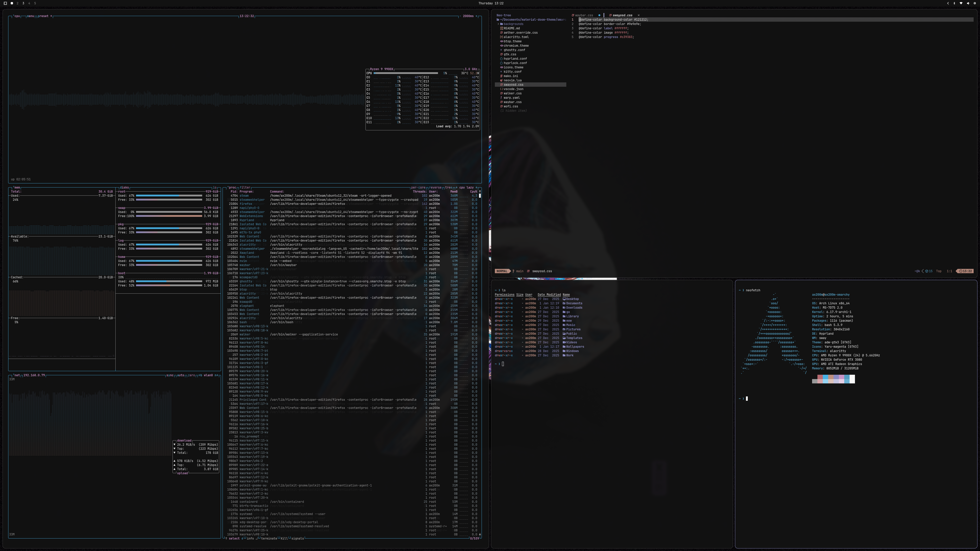Click terminate at the proc box bottom

pos(269,539)
